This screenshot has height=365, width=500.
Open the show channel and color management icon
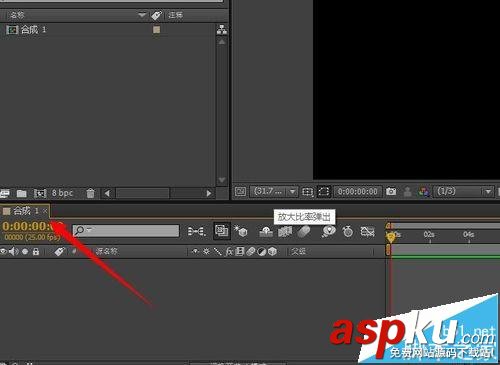(x=424, y=192)
